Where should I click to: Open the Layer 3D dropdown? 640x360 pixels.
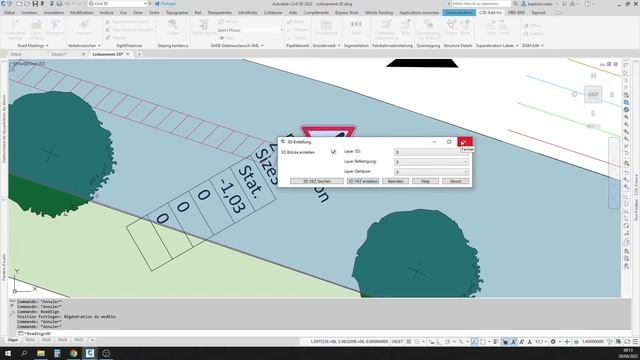[x=431, y=152]
